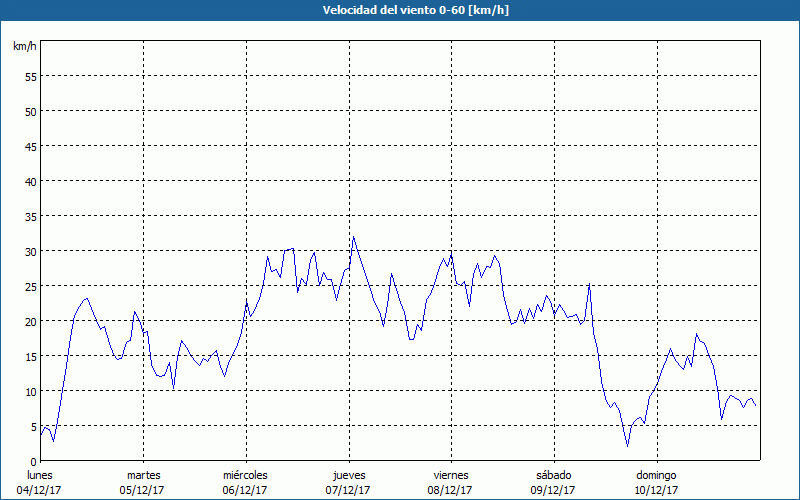Select the 07/12/17 date label

(x=348, y=490)
